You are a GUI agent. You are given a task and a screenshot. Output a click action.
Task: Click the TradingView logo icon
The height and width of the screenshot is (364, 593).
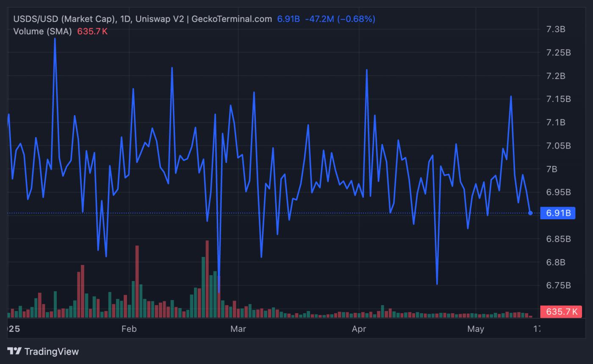(14, 351)
